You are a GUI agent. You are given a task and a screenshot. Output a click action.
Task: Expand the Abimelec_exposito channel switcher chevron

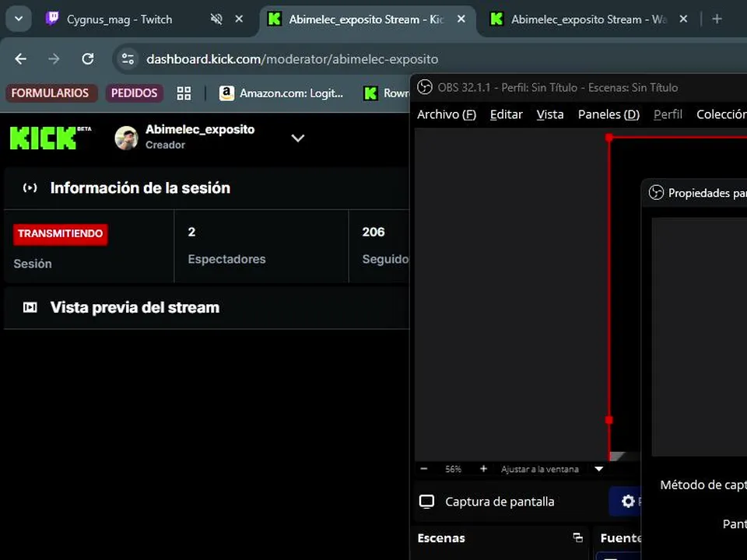298,138
